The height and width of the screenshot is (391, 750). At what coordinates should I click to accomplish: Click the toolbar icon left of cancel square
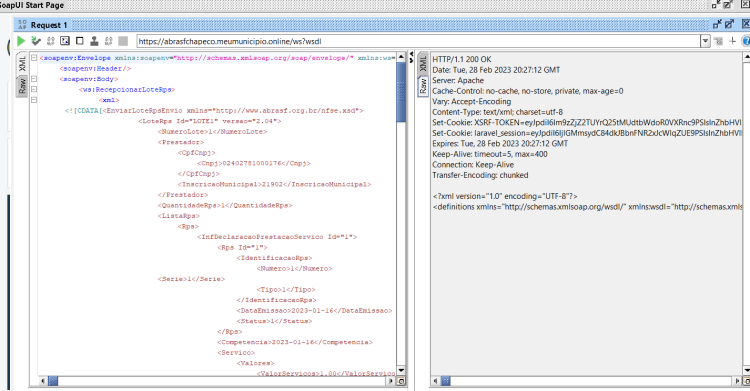click(x=109, y=41)
